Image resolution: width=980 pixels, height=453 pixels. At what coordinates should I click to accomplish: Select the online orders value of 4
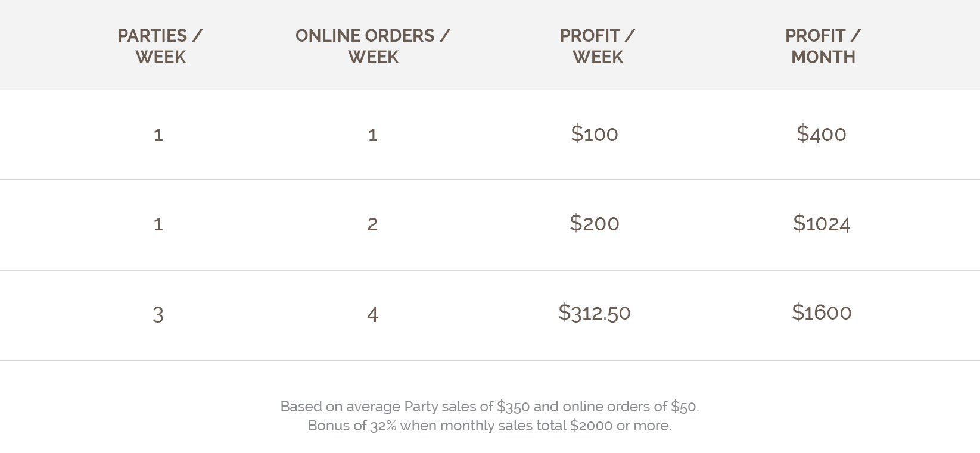click(373, 314)
